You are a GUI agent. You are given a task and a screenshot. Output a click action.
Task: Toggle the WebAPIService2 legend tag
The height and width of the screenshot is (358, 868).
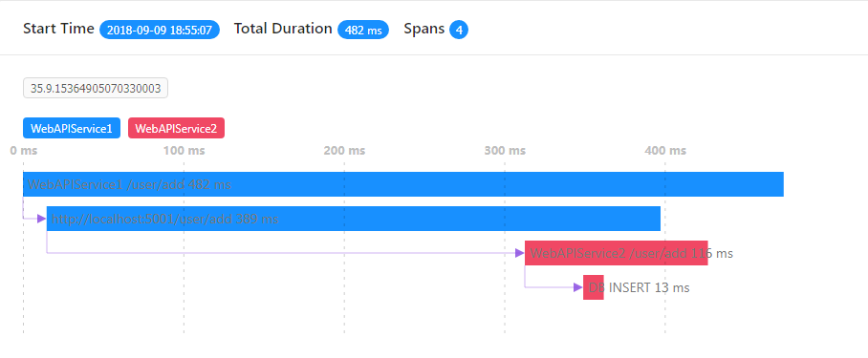pyautogui.click(x=176, y=129)
